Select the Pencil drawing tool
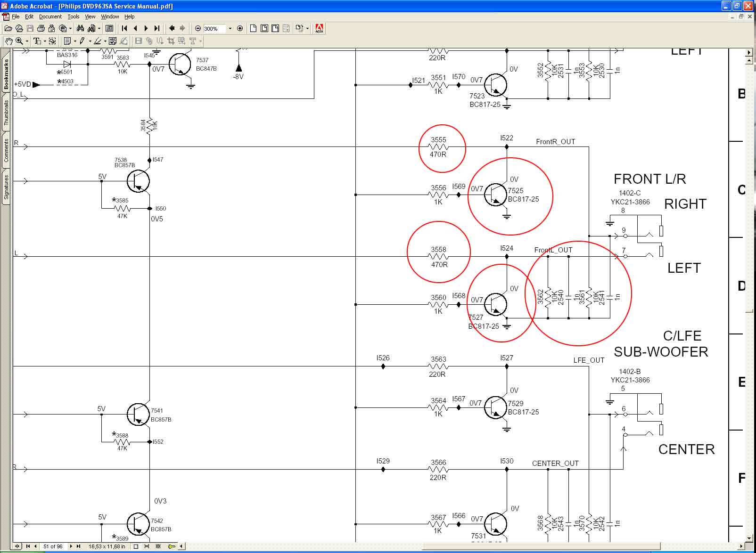Viewport: 756px width, 553px height. pos(82,41)
